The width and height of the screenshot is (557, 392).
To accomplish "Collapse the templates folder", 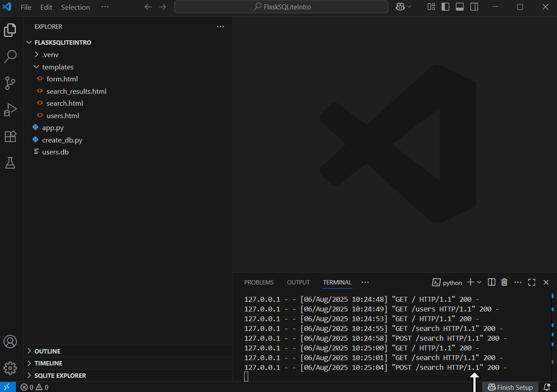I will pyautogui.click(x=58, y=67).
